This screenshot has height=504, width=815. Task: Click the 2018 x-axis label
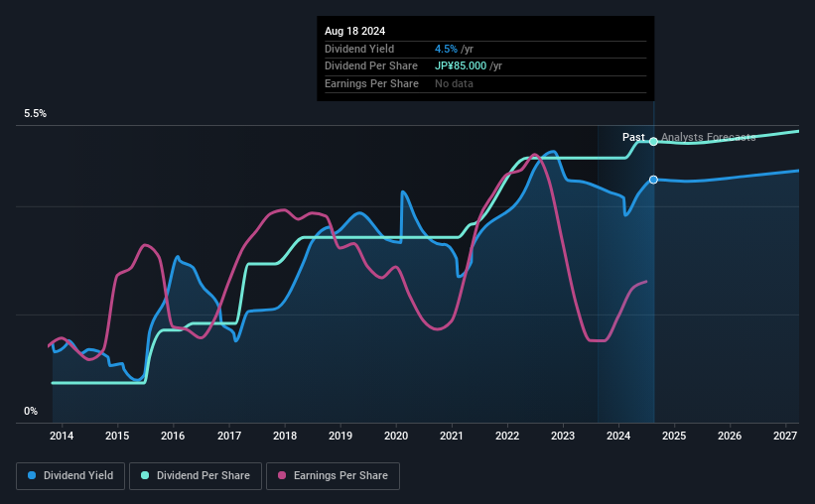[285, 436]
